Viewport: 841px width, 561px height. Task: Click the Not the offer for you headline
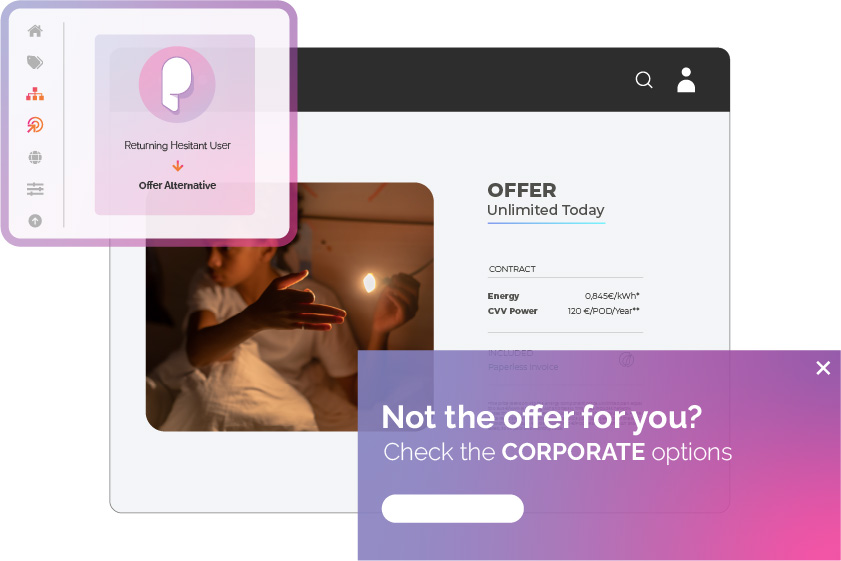[542, 417]
